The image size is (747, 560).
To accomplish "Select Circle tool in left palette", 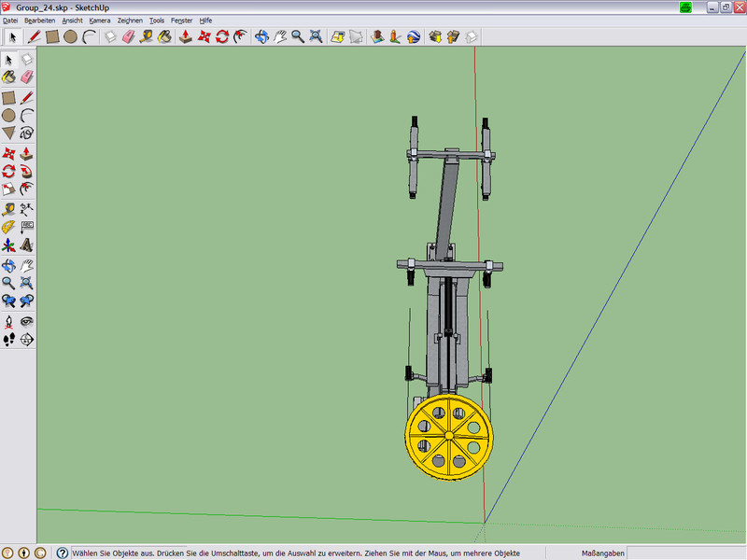I will click(8, 115).
